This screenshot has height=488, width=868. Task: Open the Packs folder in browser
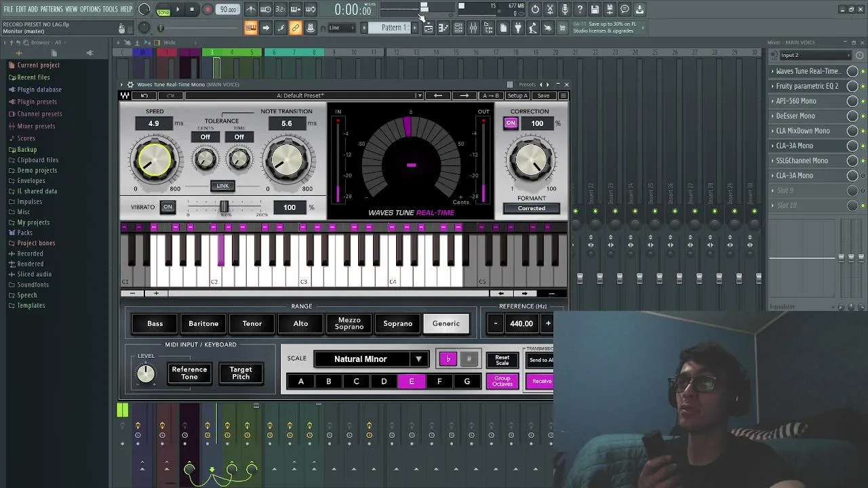(25, 232)
